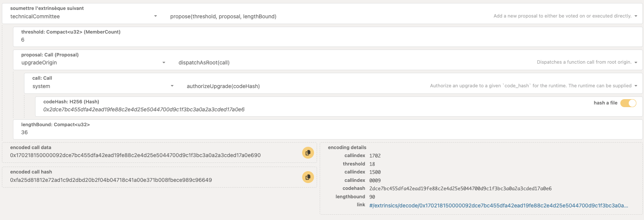Click the threshold value 18 in encoding details
Screen dimensions: 644x220
[372, 164]
